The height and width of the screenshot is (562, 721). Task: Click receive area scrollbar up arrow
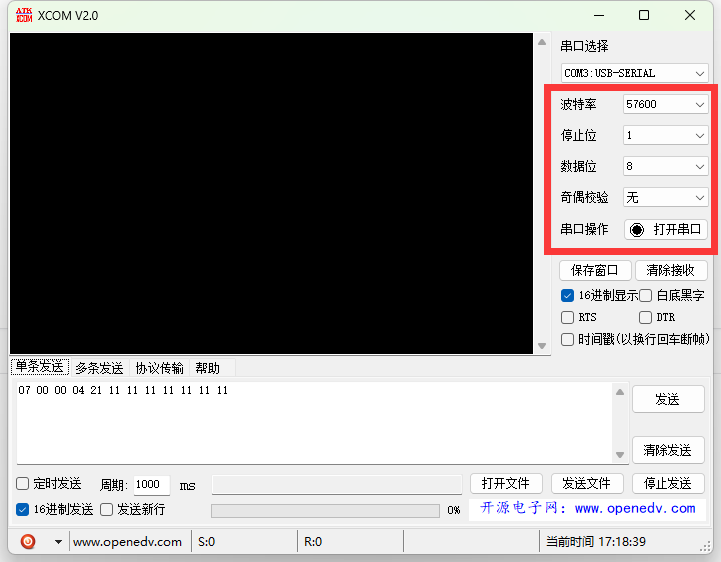click(542, 42)
